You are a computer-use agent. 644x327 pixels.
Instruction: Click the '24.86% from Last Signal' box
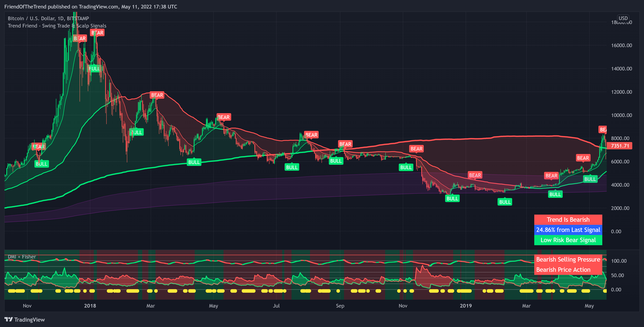point(568,230)
